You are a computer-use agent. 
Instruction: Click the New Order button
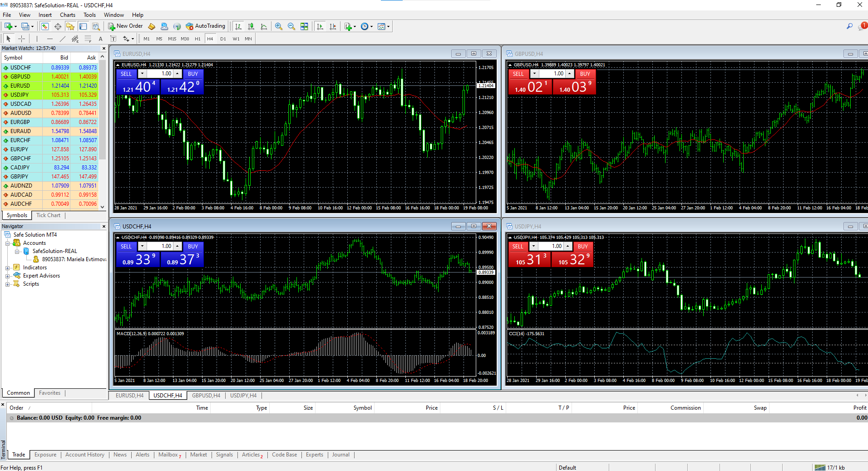[125, 26]
